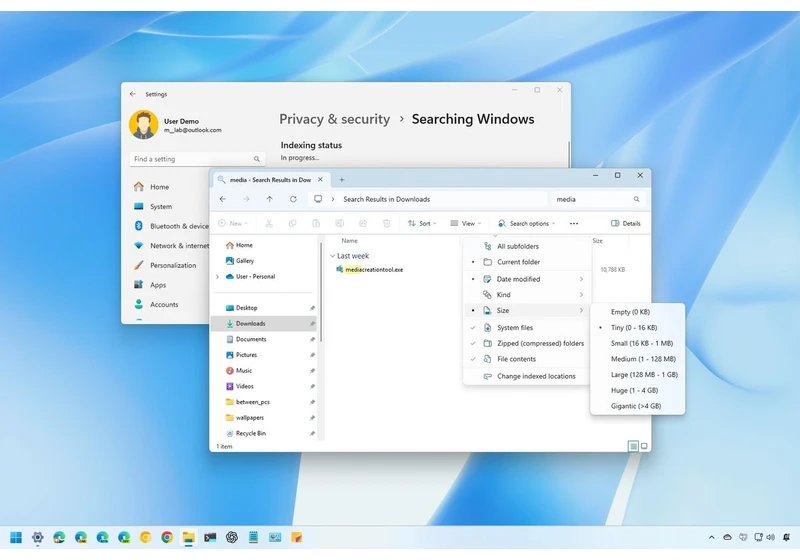Click the Share icon in File Explorer toolbar
The image size is (800, 560).
[363, 223]
